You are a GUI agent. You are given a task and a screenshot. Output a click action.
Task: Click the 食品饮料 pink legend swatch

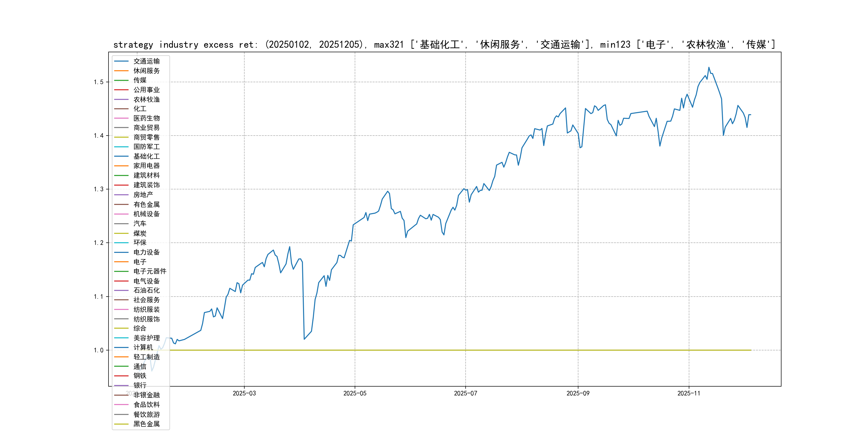point(121,405)
